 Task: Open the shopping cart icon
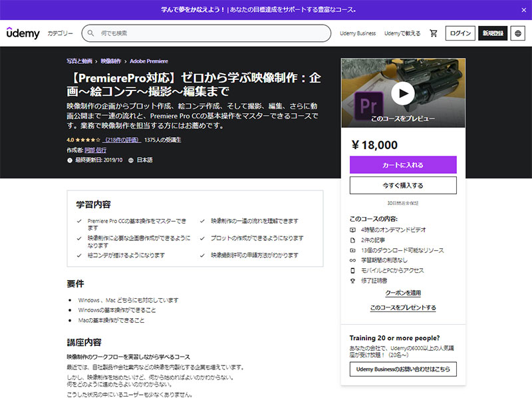(x=434, y=33)
